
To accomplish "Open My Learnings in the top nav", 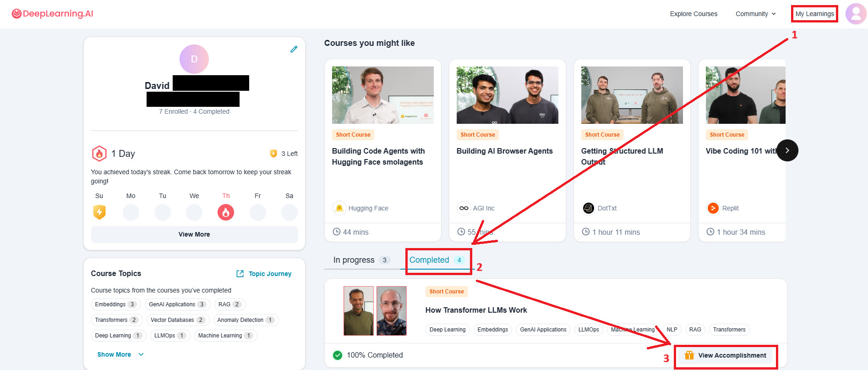I will click(x=814, y=14).
